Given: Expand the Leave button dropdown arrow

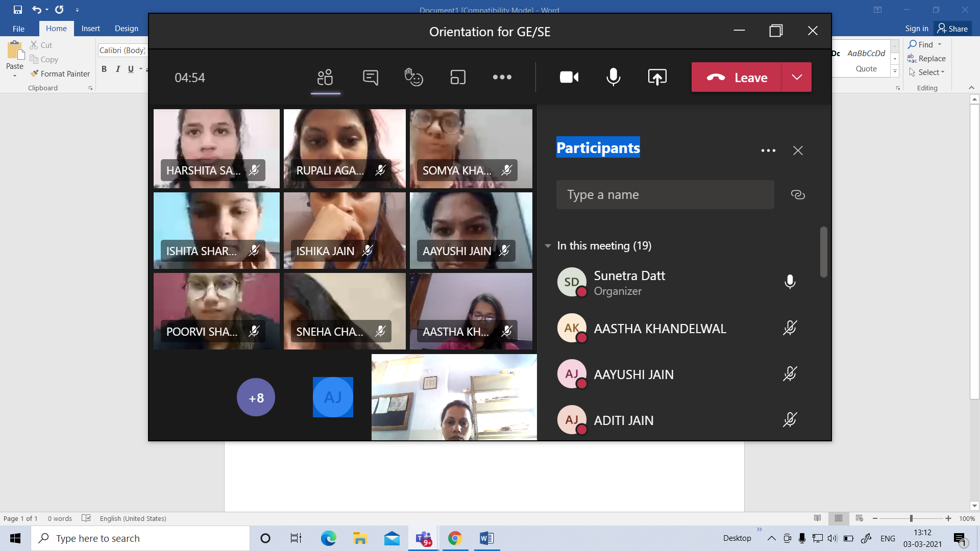Looking at the screenshot, I should click(x=797, y=78).
